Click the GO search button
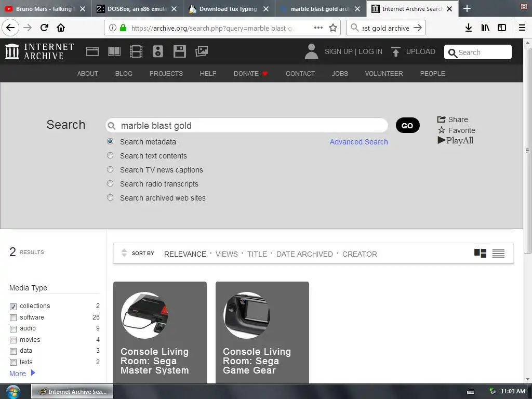532x399 pixels. click(407, 126)
